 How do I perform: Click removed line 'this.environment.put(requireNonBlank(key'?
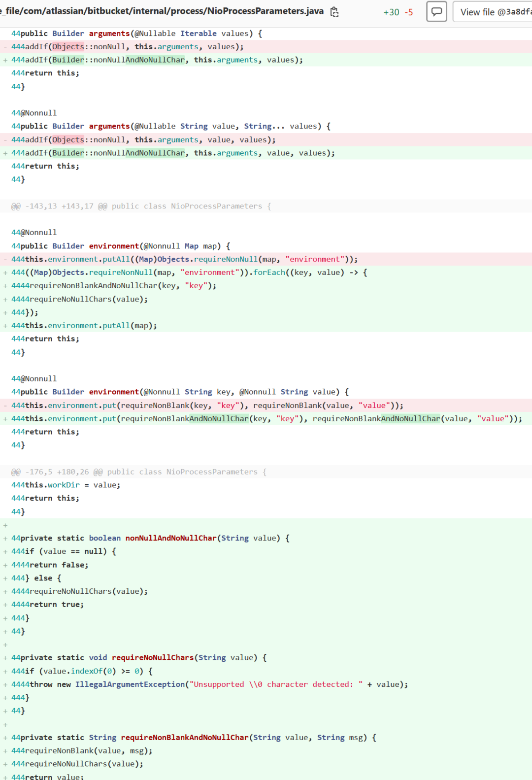pyautogui.click(x=266, y=406)
